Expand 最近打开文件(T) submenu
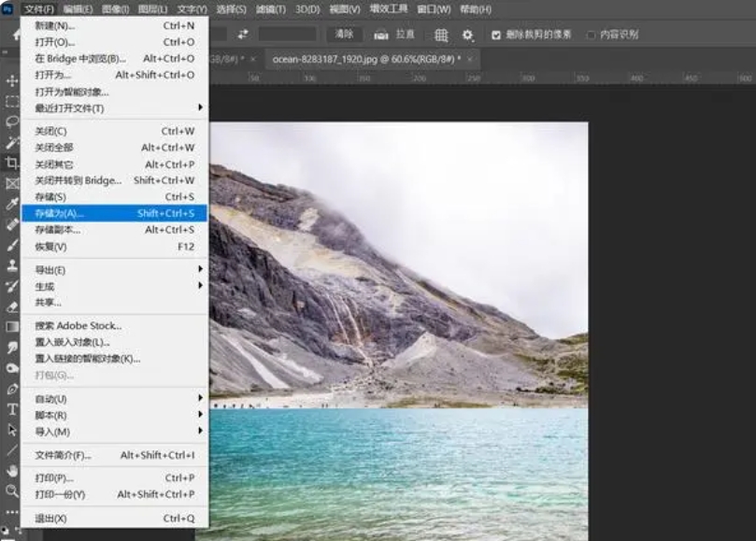Image resolution: width=756 pixels, height=541 pixels. [115, 108]
